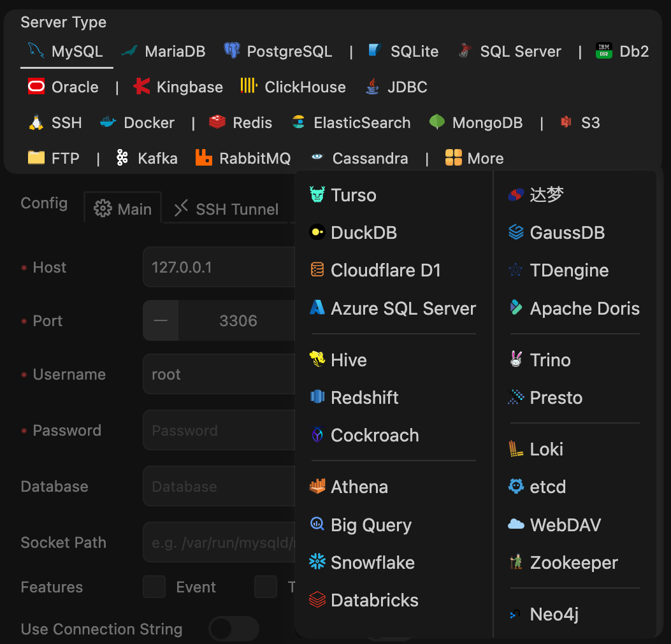Click the DuckDB yellow circle icon
Screen dimensions: 671x644
[x=317, y=232]
